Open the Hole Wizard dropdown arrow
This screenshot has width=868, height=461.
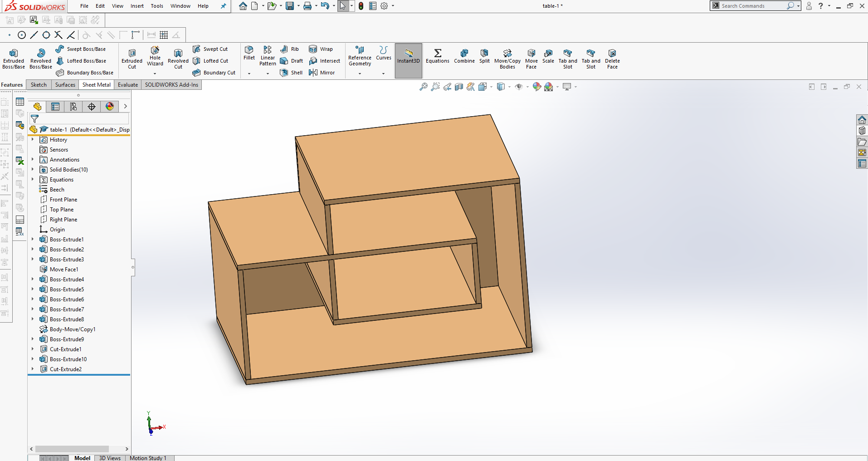point(155,74)
